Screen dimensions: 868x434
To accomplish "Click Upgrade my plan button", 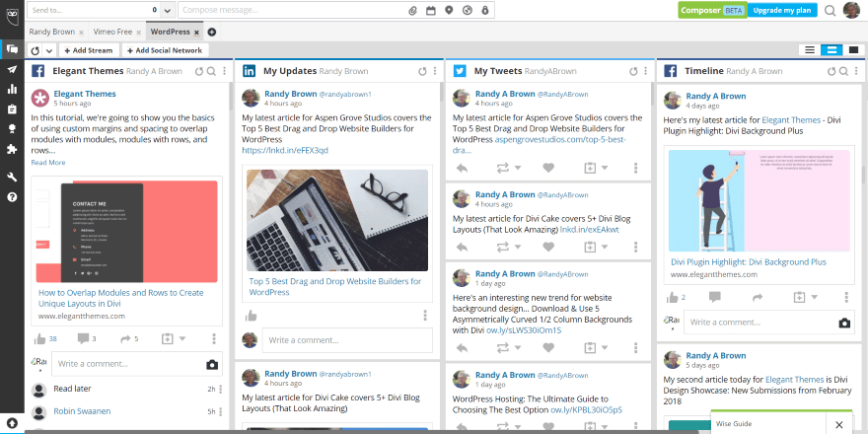I will pos(782,10).
